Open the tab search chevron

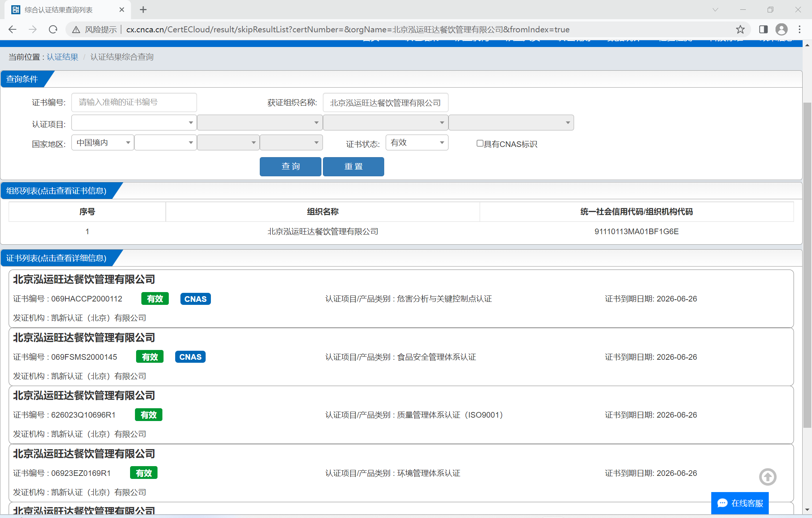pos(715,10)
